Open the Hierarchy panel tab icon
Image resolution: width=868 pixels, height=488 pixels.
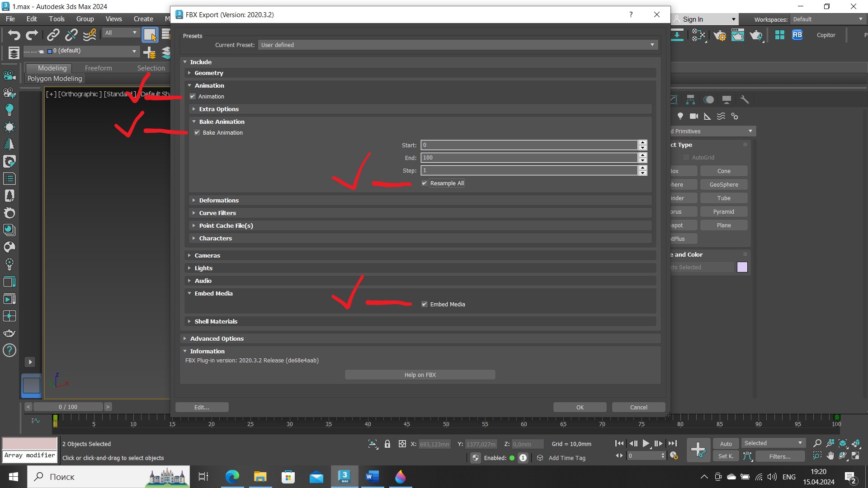pyautogui.click(x=690, y=99)
